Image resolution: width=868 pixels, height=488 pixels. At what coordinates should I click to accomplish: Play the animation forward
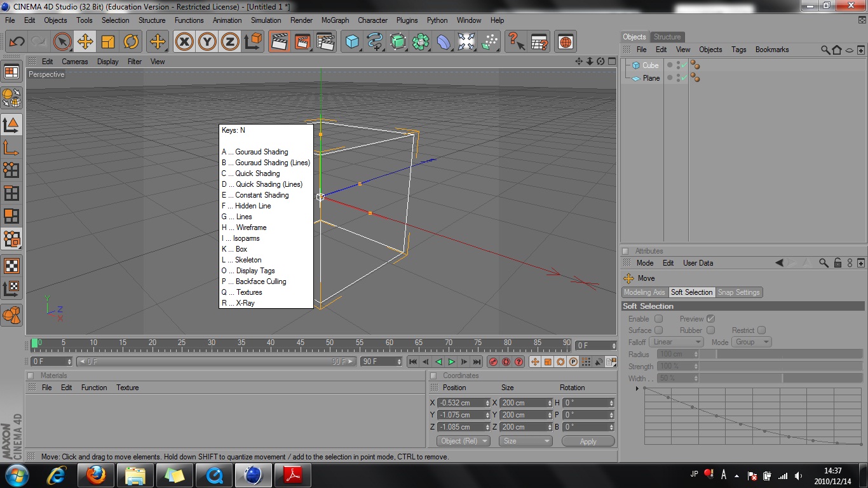pyautogui.click(x=451, y=362)
